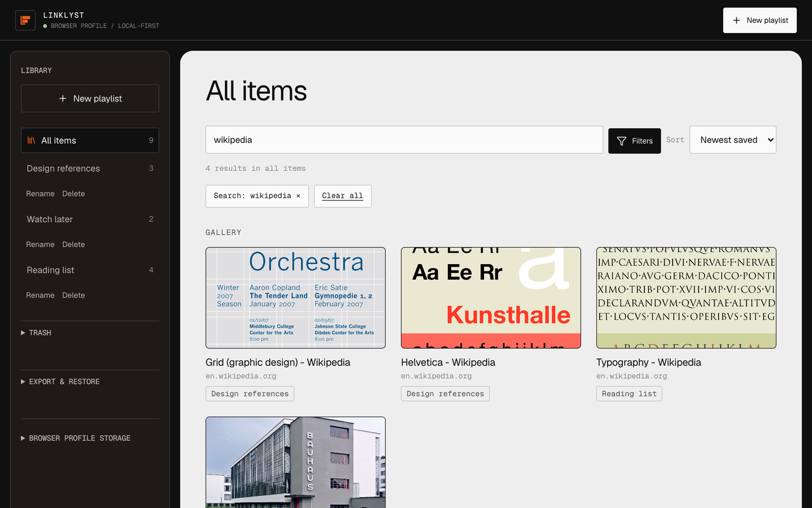Click the funnel icon on Filters button

[622, 141]
